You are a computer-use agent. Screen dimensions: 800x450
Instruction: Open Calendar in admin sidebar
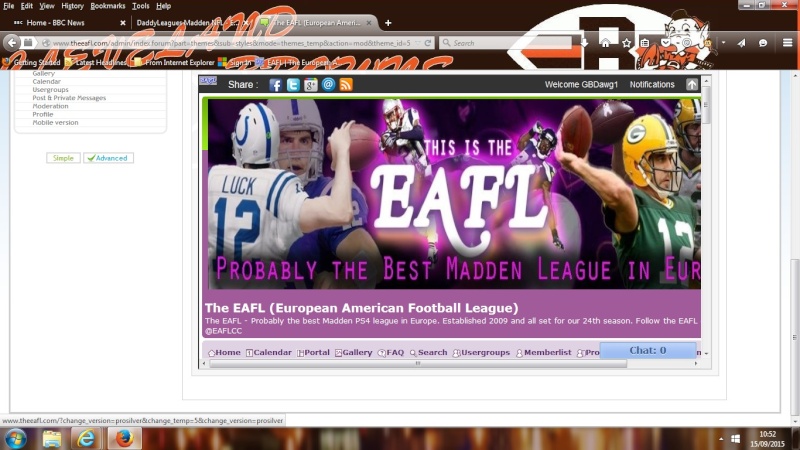(x=46, y=82)
